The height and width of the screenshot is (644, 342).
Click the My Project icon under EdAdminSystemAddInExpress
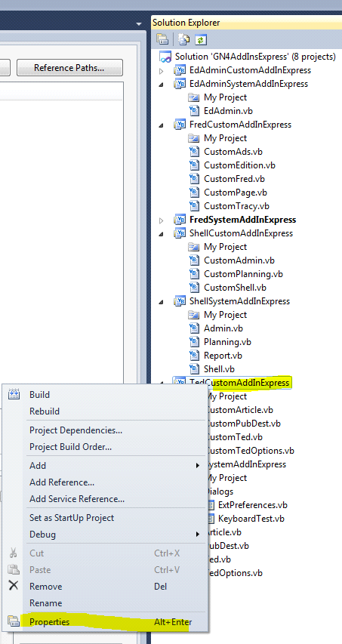pyautogui.click(x=193, y=97)
